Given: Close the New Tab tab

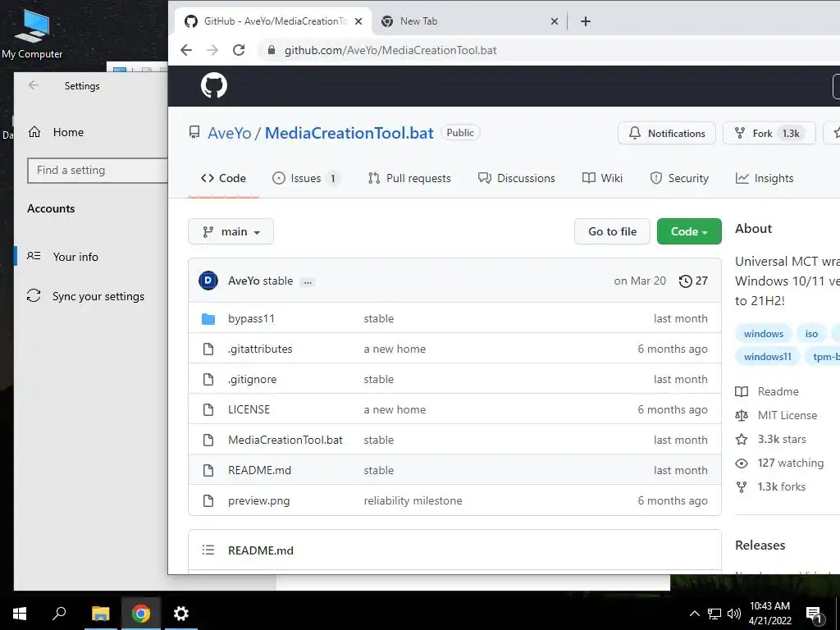Looking at the screenshot, I should [555, 21].
